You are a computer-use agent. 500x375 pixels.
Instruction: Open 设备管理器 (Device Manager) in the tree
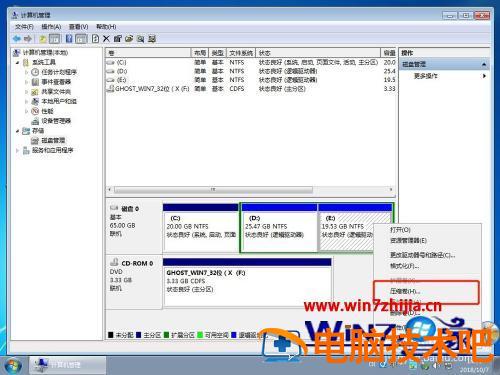[x=56, y=121]
